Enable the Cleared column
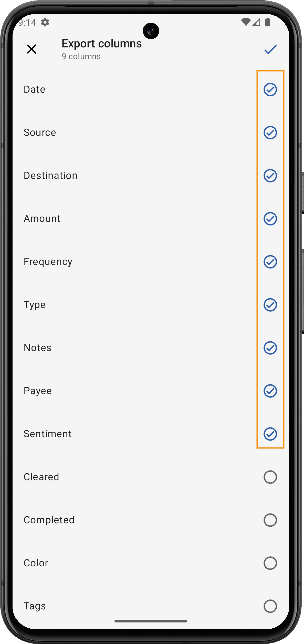This screenshot has width=304, height=644. [270, 477]
